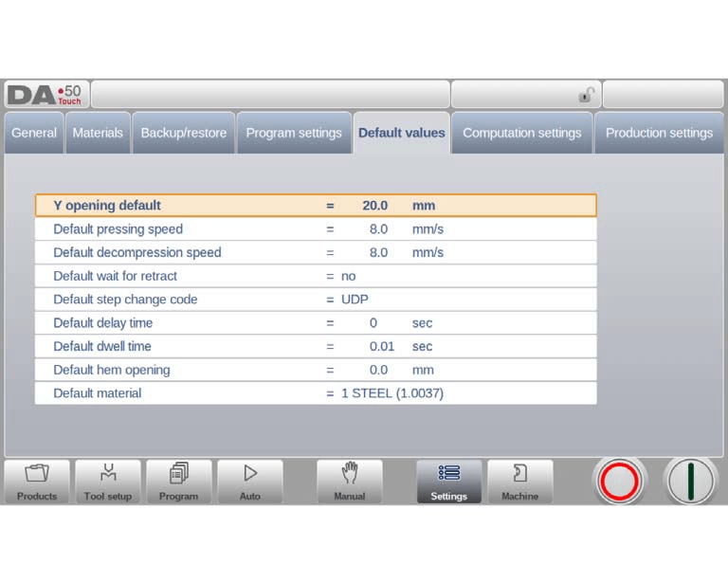This screenshot has width=728, height=583.
Task: Open the Computation settings tab
Action: (x=521, y=133)
